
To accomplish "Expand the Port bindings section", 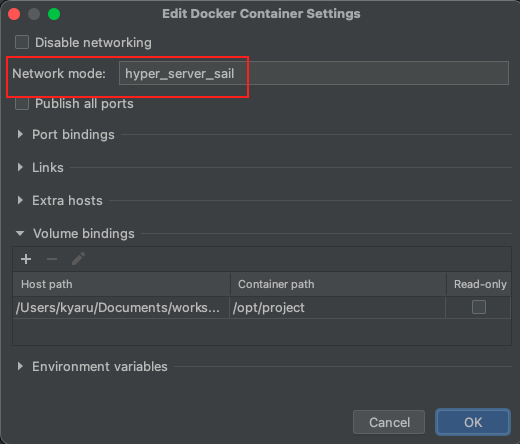I will 20,134.
